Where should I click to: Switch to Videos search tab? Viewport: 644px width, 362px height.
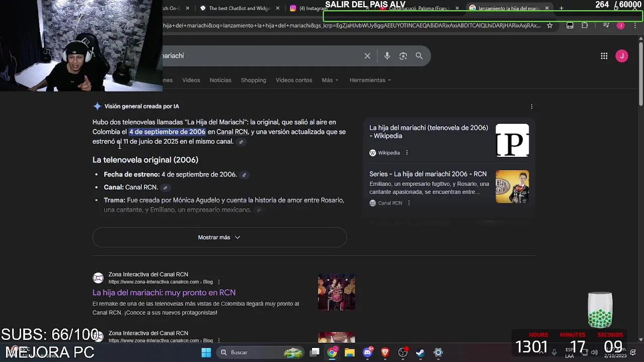pos(191,80)
